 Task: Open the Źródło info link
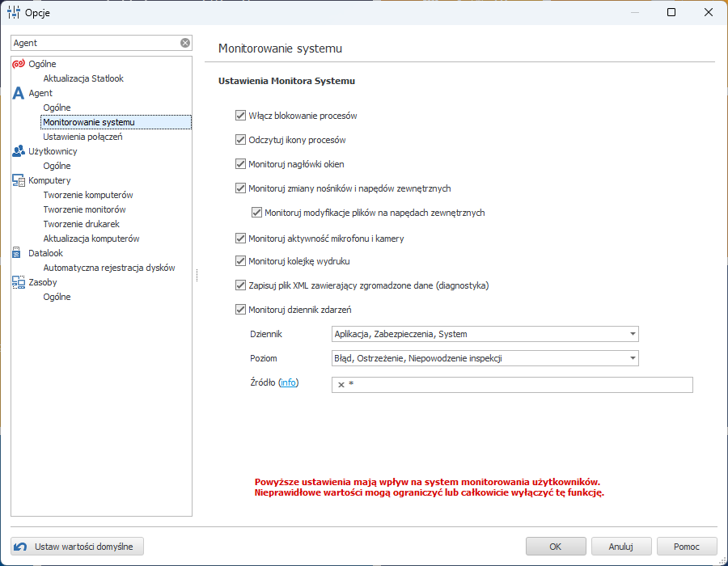pos(288,382)
